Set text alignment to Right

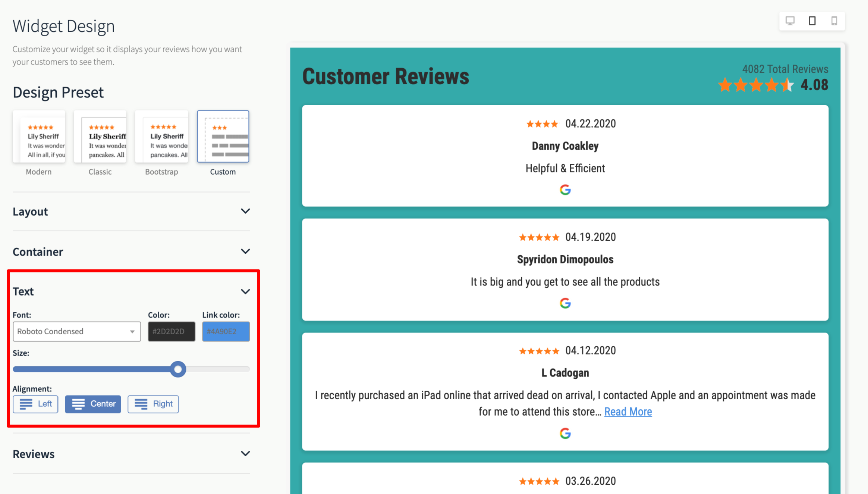pos(153,404)
